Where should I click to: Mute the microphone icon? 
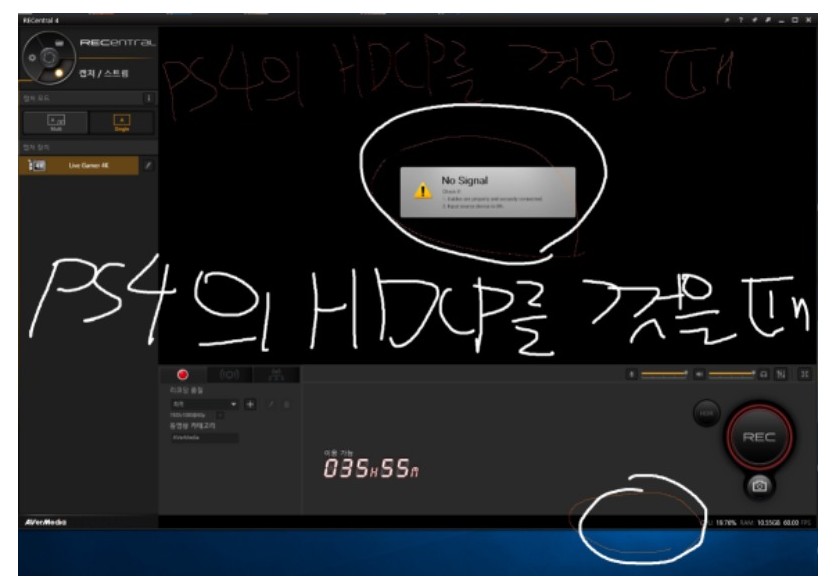pyautogui.click(x=632, y=374)
